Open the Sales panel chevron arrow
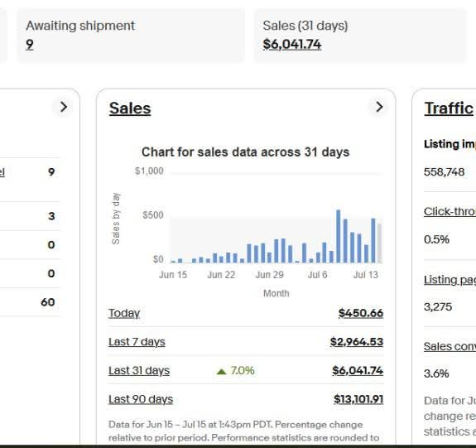Image resolution: width=476 pixels, height=448 pixels. (x=379, y=107)
